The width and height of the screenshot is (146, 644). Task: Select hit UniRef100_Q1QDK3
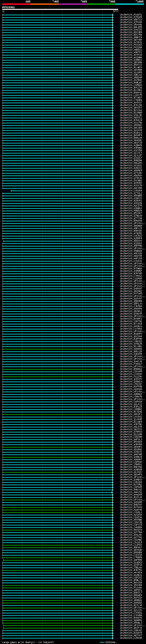[x=131, y=562]
